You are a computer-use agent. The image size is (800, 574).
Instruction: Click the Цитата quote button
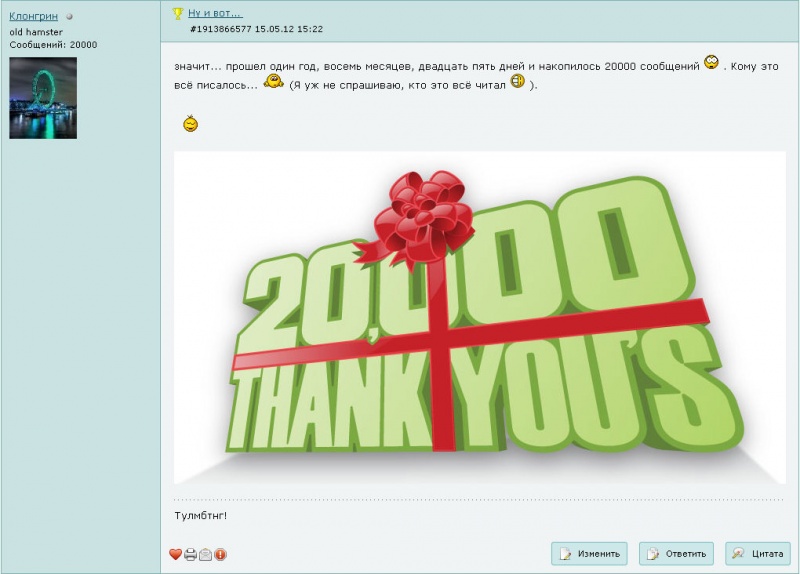pyautogui.click(x=758, y=554)
